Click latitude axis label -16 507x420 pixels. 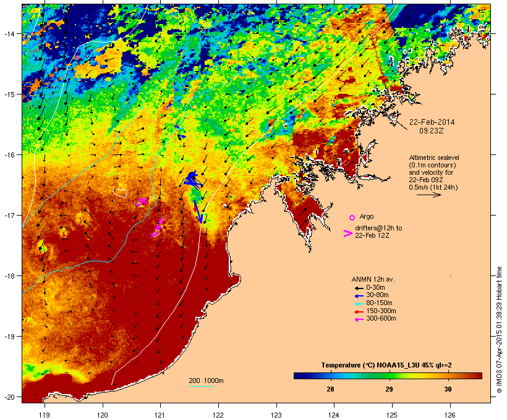9,155
